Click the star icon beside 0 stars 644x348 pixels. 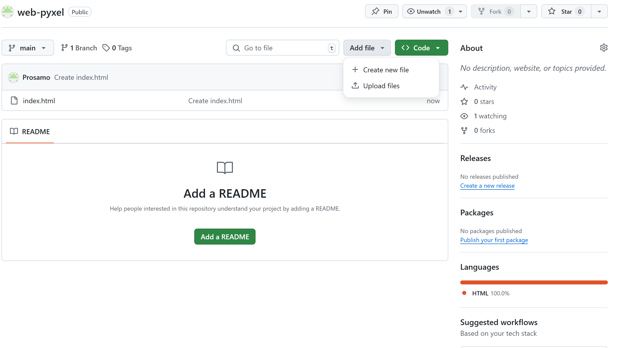[464, 101]
